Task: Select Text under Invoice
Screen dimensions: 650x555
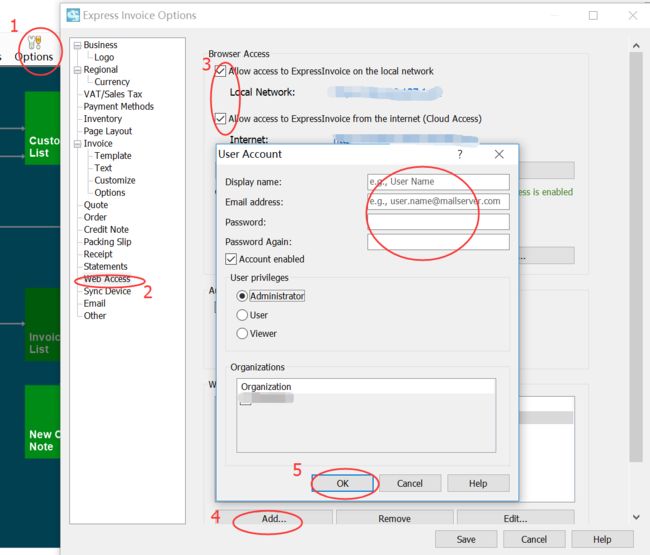Action: pos(103,168)
